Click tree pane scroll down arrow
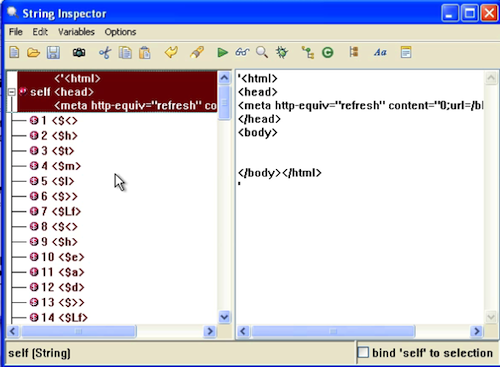The image size is (500, 367). pyautogui.click(x=225, y=317)
